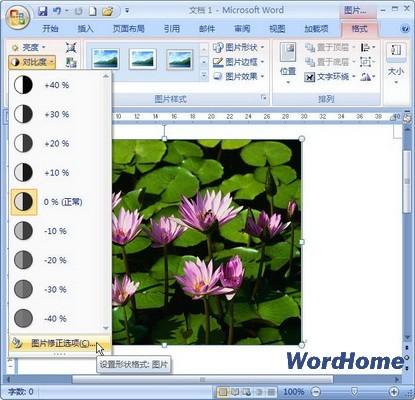This screenshot has height=400, width=415.
Task: Choose +30 % contrast option
Action: (57, 114)
